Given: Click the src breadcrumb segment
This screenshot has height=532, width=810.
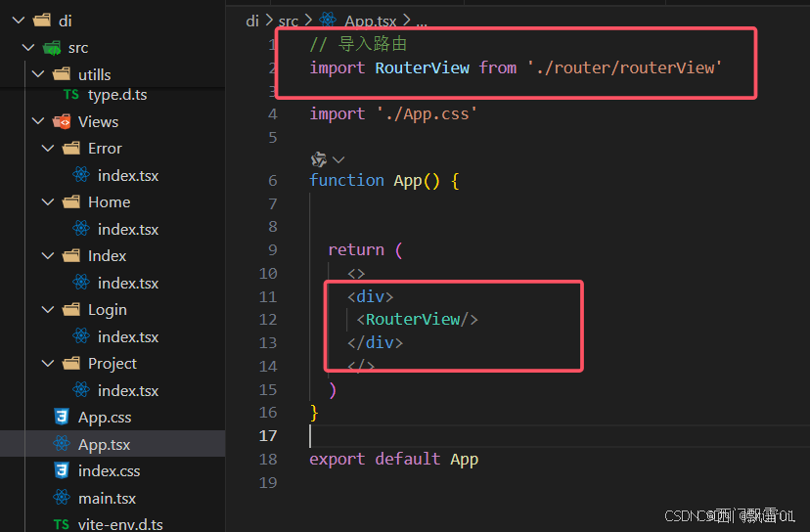Looking at the screenshot, I should [289, 22].
